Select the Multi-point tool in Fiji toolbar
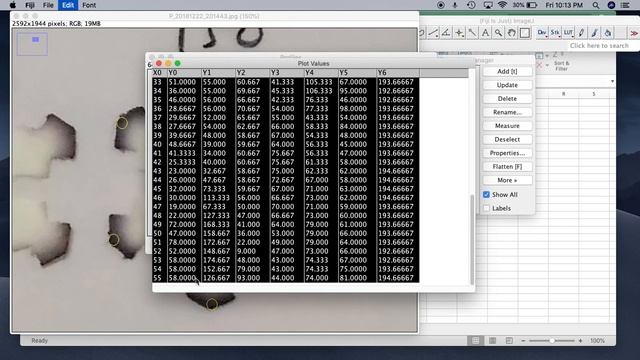The height and width of the screenshot is (360, 640). 459,33
